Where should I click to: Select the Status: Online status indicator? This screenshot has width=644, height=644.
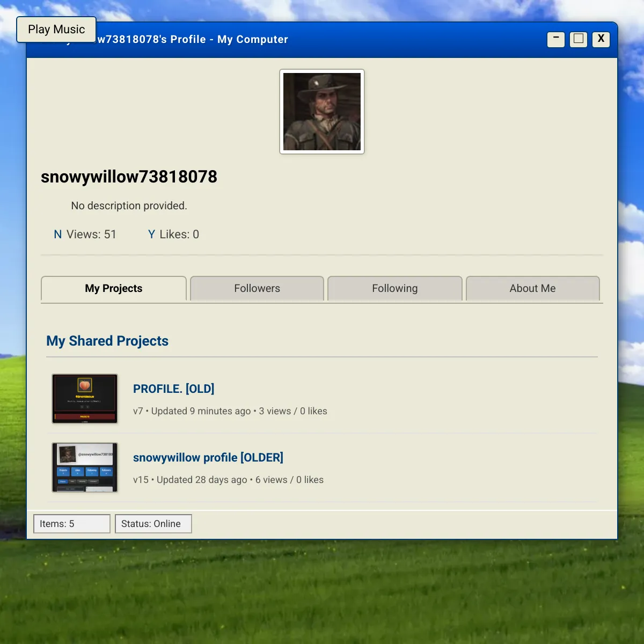153,523
